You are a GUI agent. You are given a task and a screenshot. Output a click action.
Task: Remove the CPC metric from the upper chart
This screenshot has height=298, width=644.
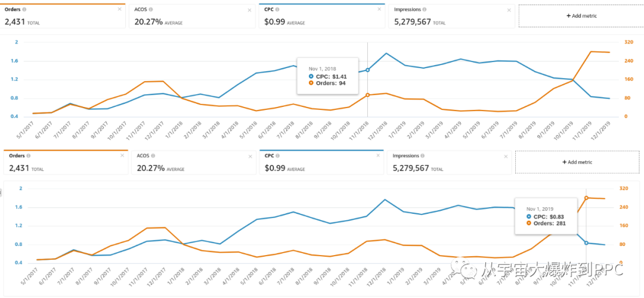point(379,10)
